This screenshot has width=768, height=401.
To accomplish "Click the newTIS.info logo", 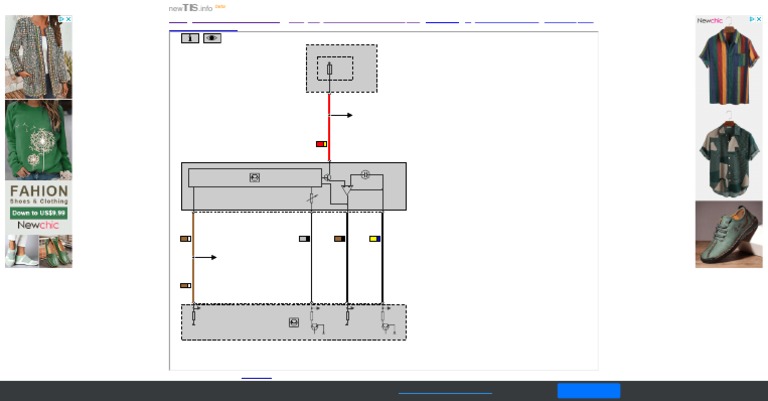I will coord(191,8).
